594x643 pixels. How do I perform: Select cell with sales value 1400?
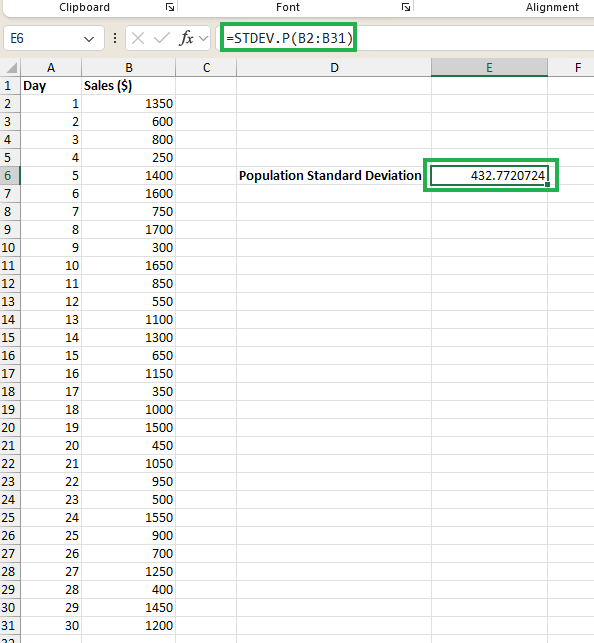(129, 176)
